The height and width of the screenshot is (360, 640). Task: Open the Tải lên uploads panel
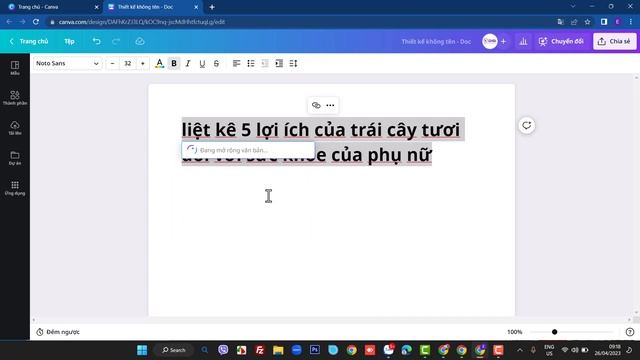click(15, 128)
